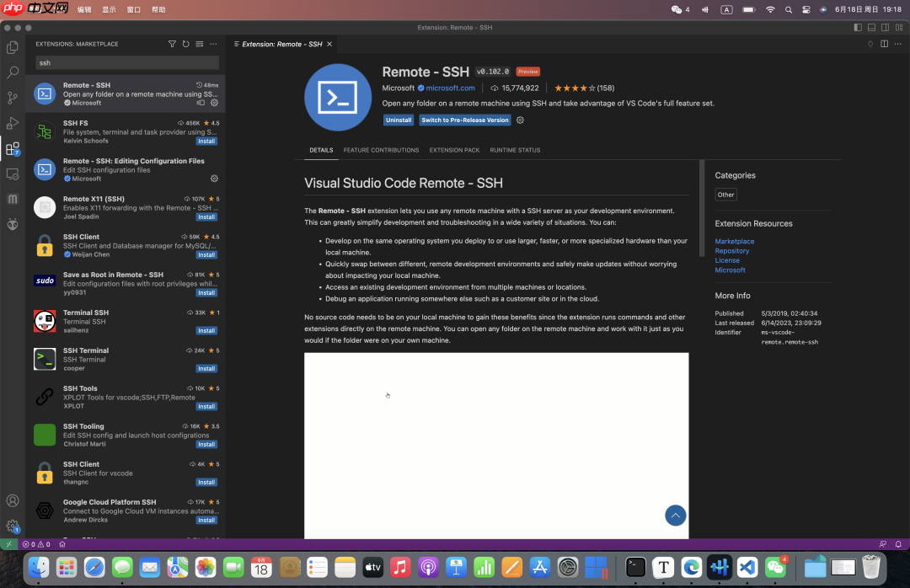Click inside the ssh search field
This screenshot has width=910, height=588.
click(x=126, y=62)
